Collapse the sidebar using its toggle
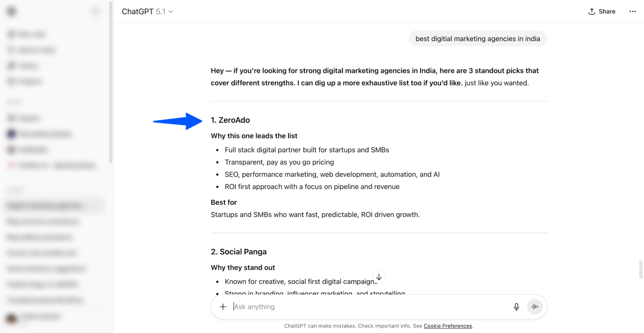Viewport: 644px width, 333px height. 95,11
